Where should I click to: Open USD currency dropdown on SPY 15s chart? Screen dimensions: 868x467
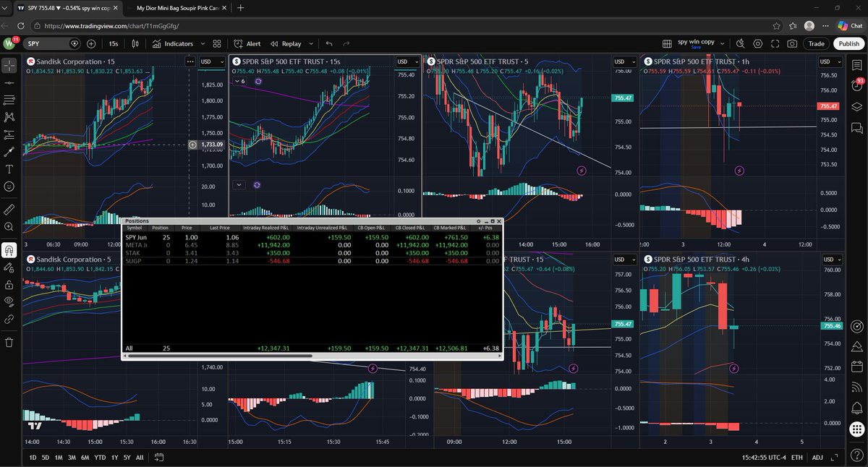(407, 61)
